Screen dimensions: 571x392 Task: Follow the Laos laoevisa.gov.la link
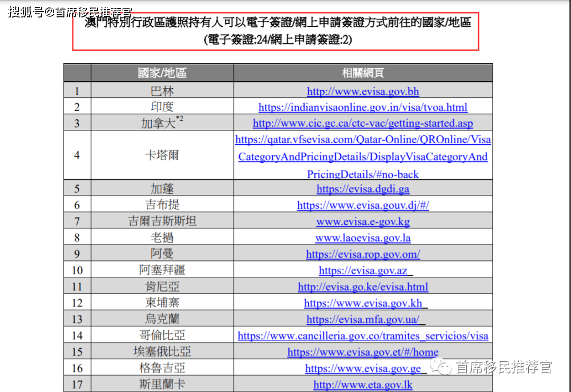(363, 238)
